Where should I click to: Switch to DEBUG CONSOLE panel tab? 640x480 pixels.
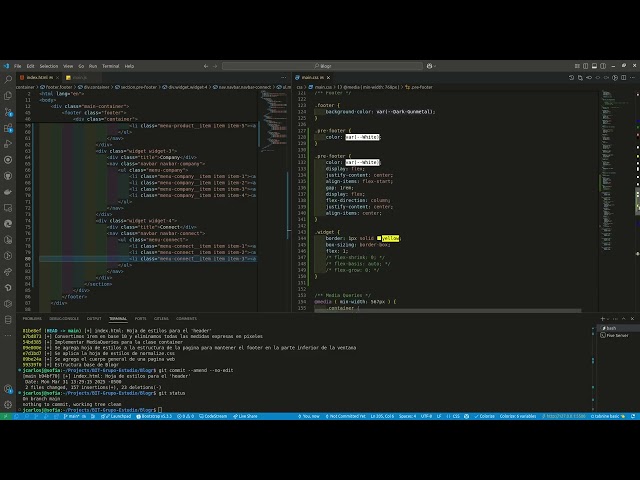click(64, 319)
